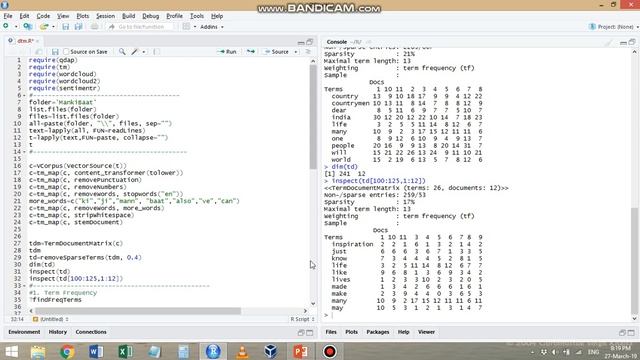The height and width of the screenshot is (360, 640).
Task: Click the Print icon in toolbar
Action: point(94,27)
